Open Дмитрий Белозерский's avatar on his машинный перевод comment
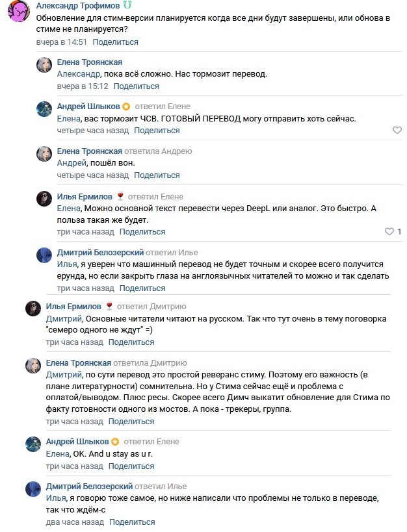Screen dimensions: 407x532 pos(44,255)
